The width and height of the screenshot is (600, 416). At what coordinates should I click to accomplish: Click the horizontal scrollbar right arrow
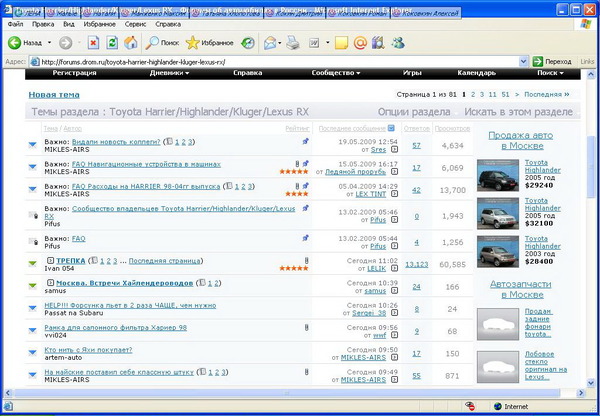(581, 393)
